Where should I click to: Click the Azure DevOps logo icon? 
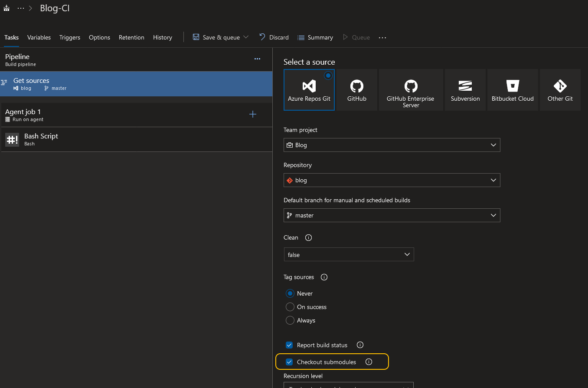pyautogui.click(x=6, y=8)
